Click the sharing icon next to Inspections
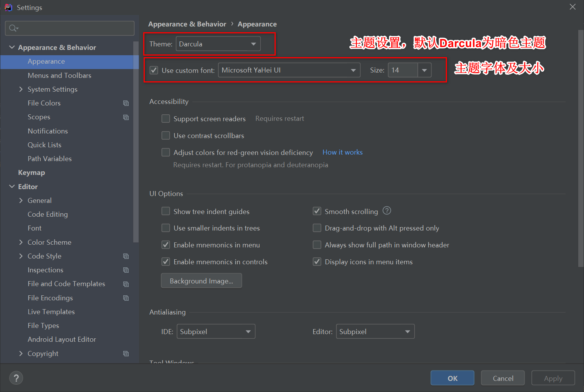584x392 pixels. pos(126,270)
